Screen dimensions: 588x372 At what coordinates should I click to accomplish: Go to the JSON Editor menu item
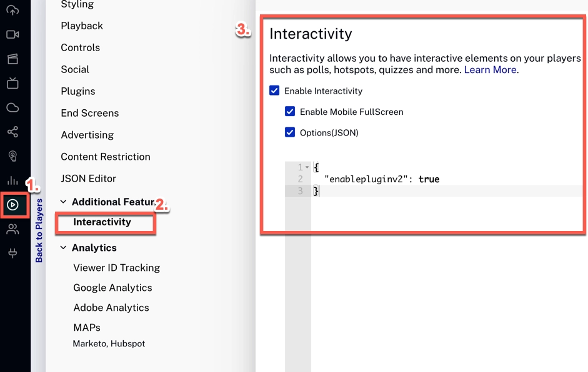[88, 179]
